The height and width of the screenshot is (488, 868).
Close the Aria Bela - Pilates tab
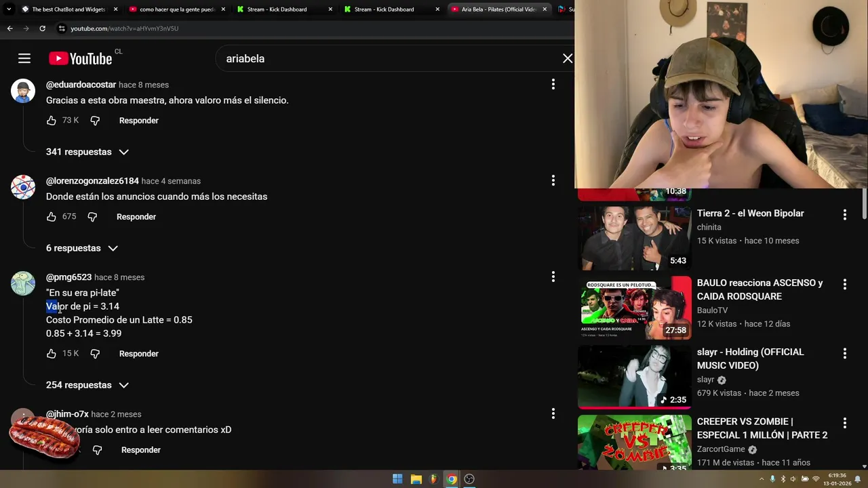545,9
